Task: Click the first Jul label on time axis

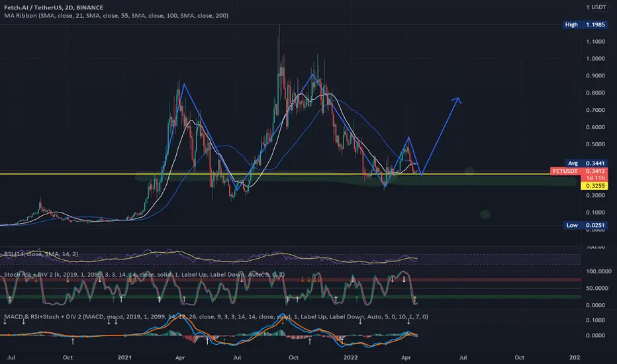Action: tap(11, 357)
